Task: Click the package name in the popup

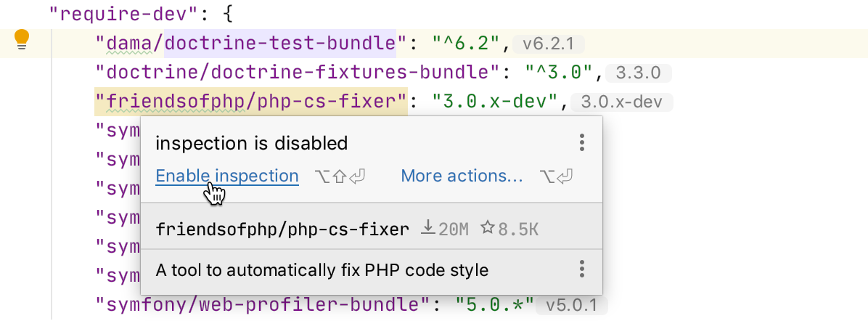Action: click(x=283, y=229)
